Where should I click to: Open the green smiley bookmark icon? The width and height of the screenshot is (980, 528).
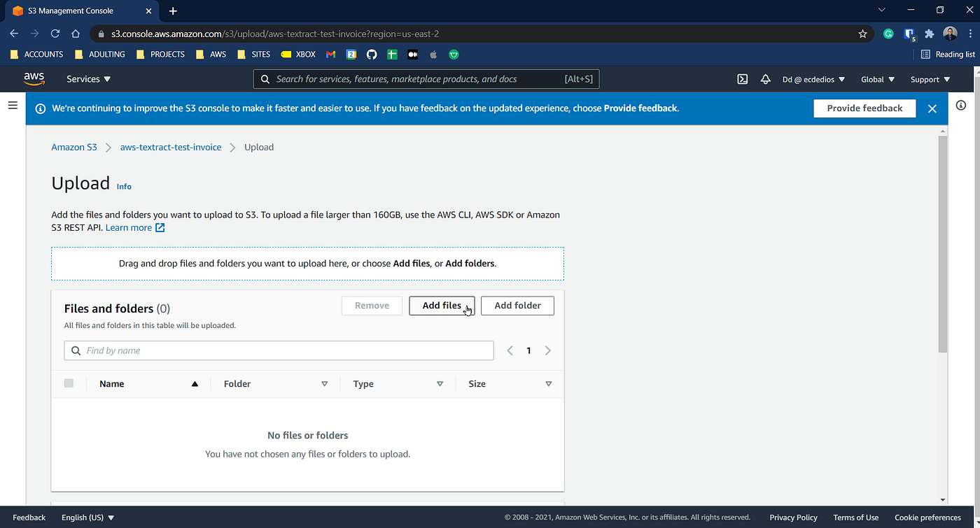[454, 55]
